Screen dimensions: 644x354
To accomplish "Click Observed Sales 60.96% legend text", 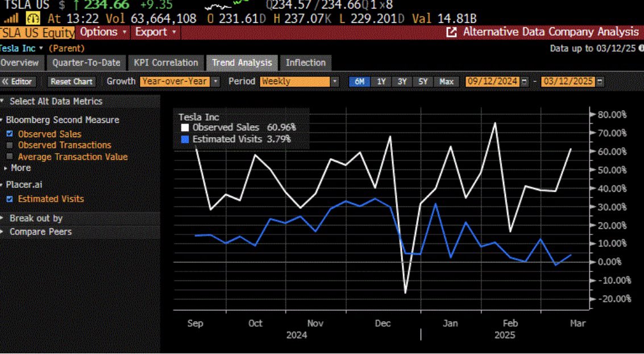I will tap(244, 128).
